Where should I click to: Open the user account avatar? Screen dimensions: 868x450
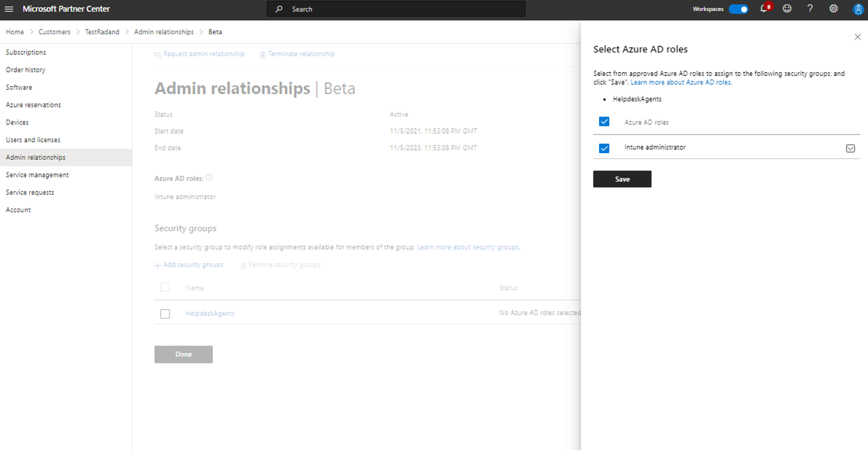[x=857, y=9]
